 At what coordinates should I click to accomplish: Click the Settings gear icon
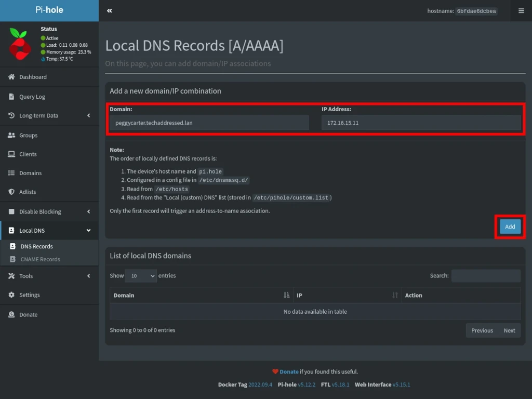click(11, 295)
